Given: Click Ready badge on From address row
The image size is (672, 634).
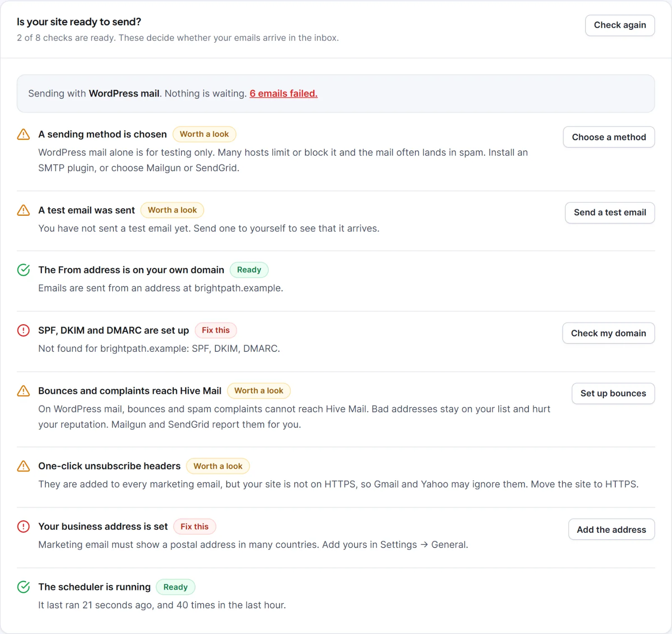Looking at the screenshot, I should pos(249,270).
